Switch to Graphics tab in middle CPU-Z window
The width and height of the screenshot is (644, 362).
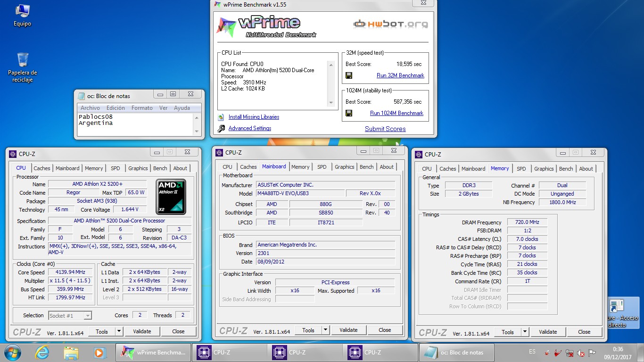345,167
